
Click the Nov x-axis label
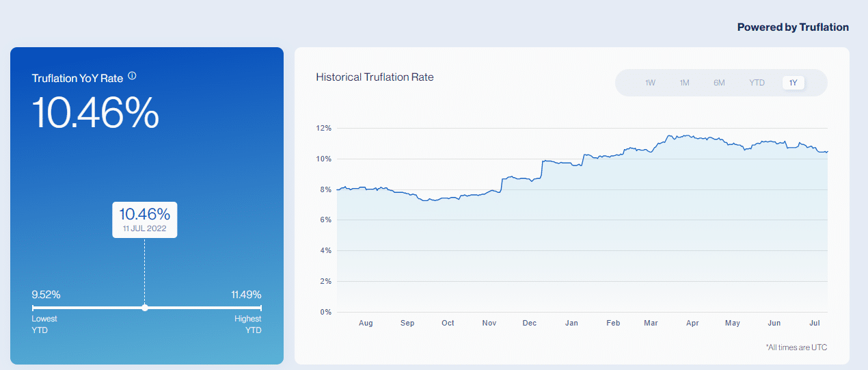click(489, 323)
